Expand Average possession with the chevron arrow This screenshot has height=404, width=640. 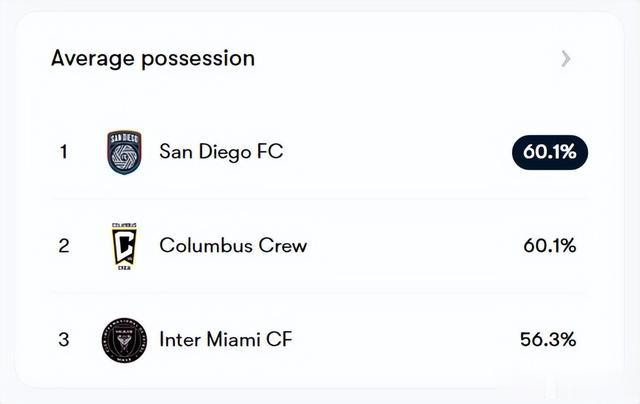[x=566, y=59]
